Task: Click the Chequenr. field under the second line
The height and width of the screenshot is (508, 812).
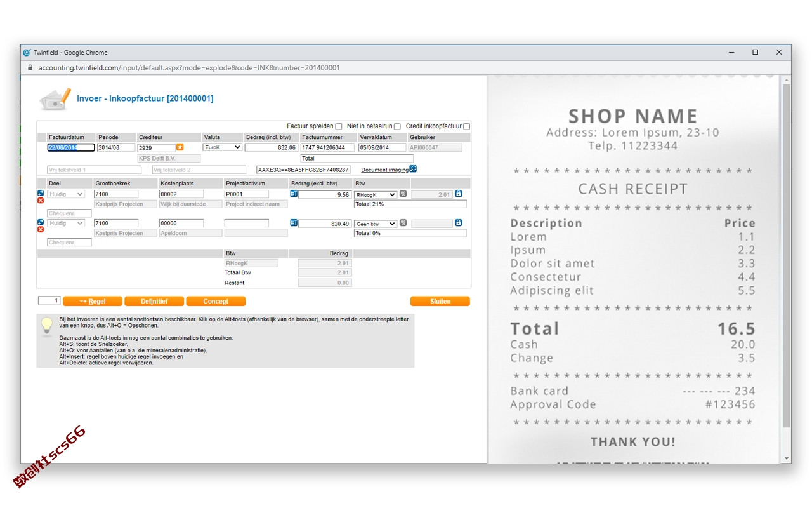Action: (70, 243)
